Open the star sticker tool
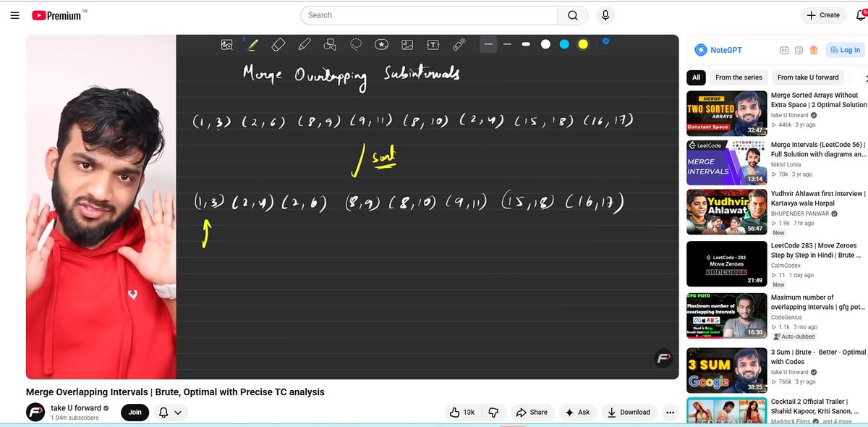 pyautogui.click(x=381, y=45)
